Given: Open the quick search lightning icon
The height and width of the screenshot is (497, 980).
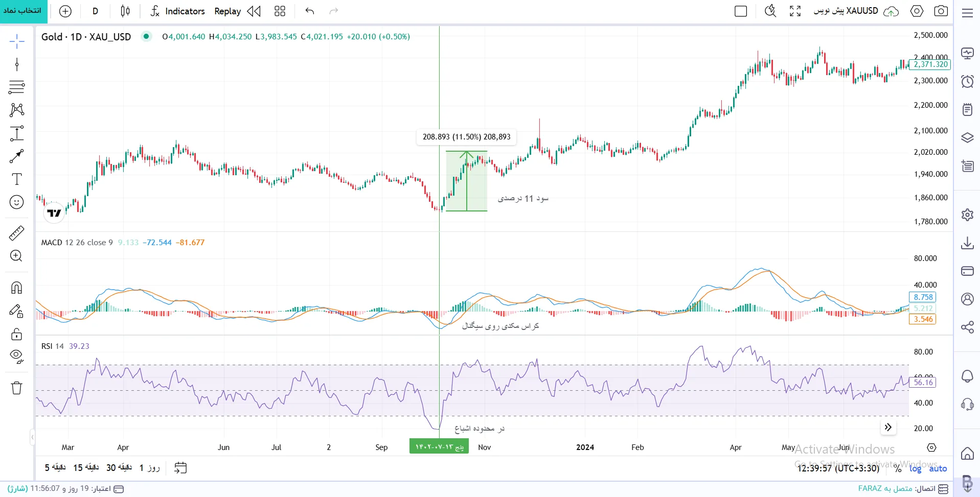Looking at the screenshot, I should pyautogui.click(x=770, y=11).
